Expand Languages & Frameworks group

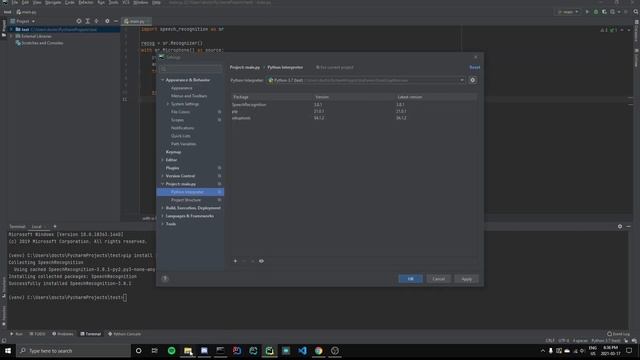(162, 216)
